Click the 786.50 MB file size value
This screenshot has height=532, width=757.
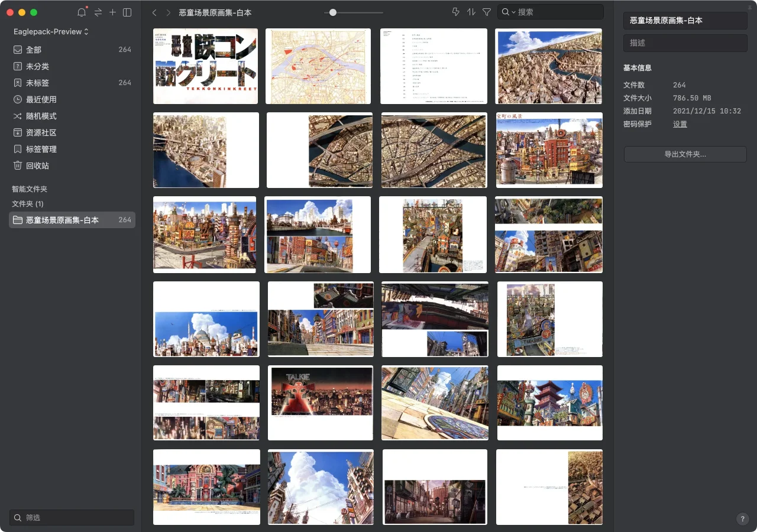pyautogui.click(x=692, y=98)
